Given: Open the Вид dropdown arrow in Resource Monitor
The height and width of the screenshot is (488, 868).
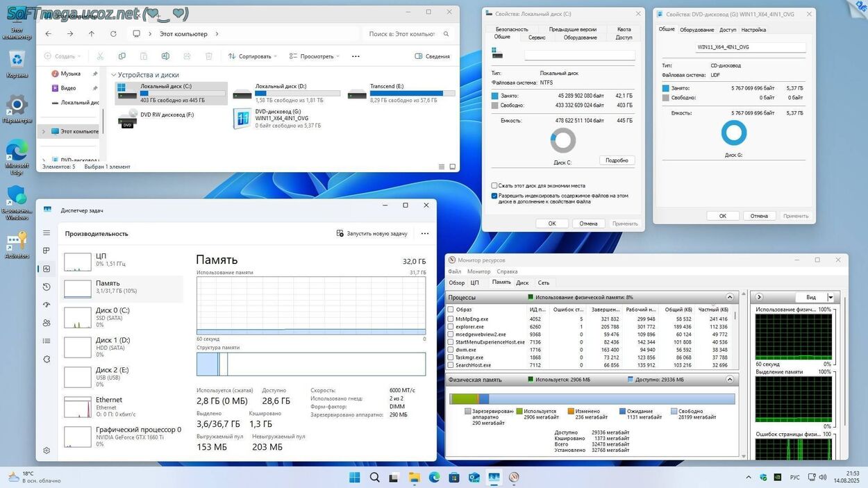Looking at the screenshot, I should click(831, 297).
